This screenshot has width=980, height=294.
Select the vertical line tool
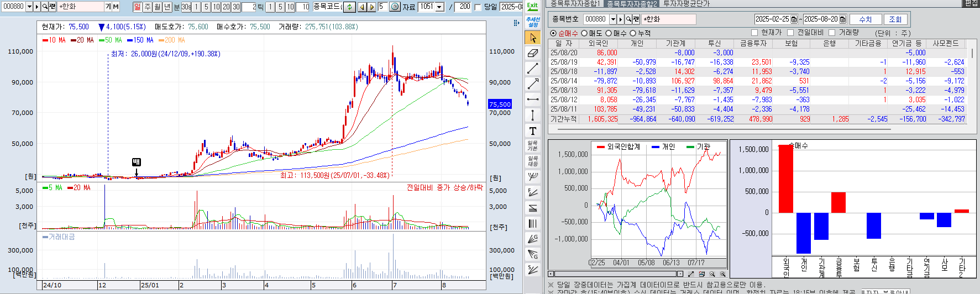pyautogui.click(x=532, y=115)
